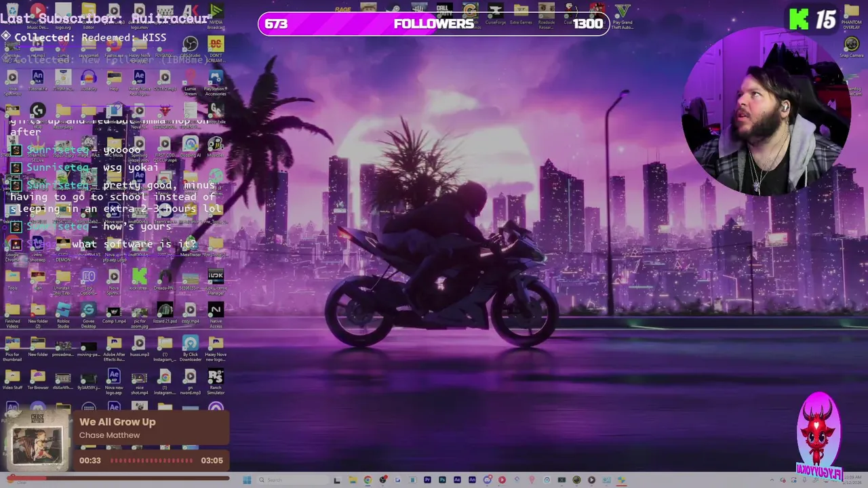Launch Play Grand Theft Auto shortcut
This screenshot has height=488, width=868.
pyautogui.click(x=622, y=17)
